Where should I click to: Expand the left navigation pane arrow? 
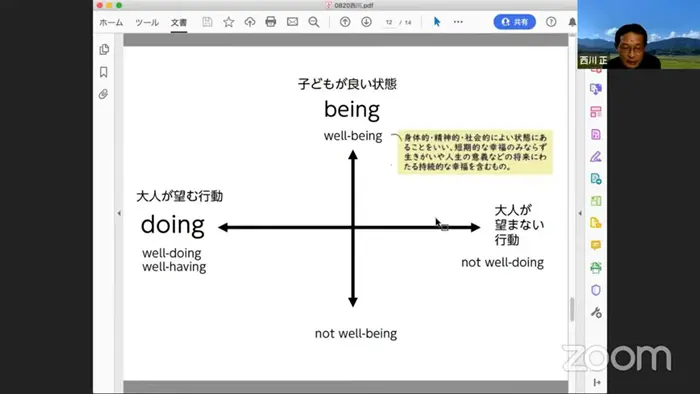[x=119, y=213]
